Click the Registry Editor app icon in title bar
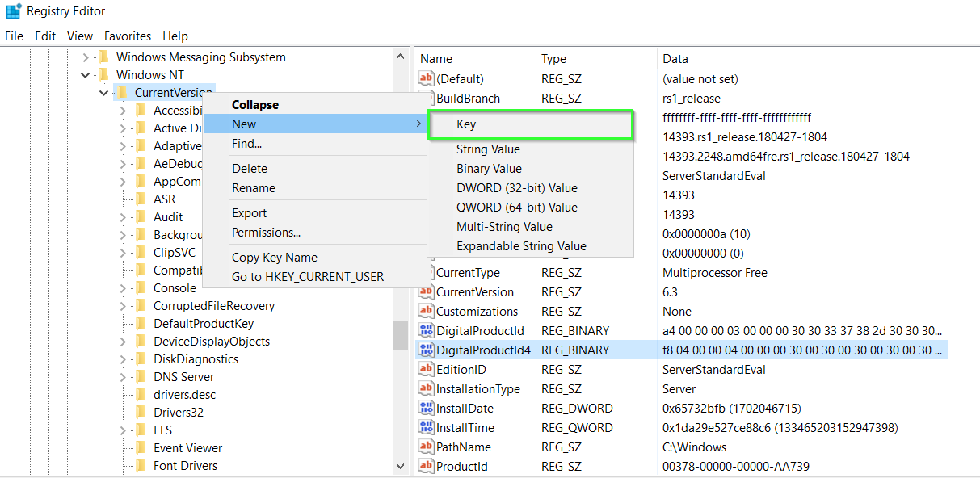980x478 pixels. [x=13, y=11]
